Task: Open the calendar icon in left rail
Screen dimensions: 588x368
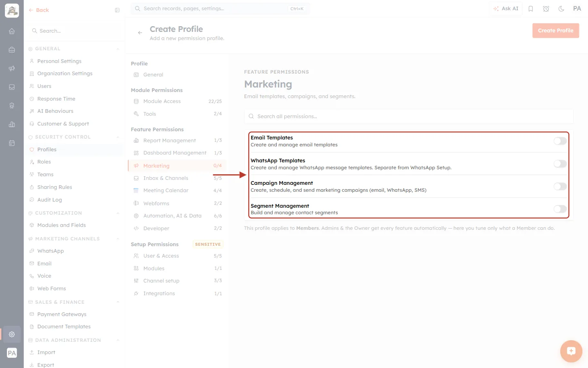Action: (12, 143)
